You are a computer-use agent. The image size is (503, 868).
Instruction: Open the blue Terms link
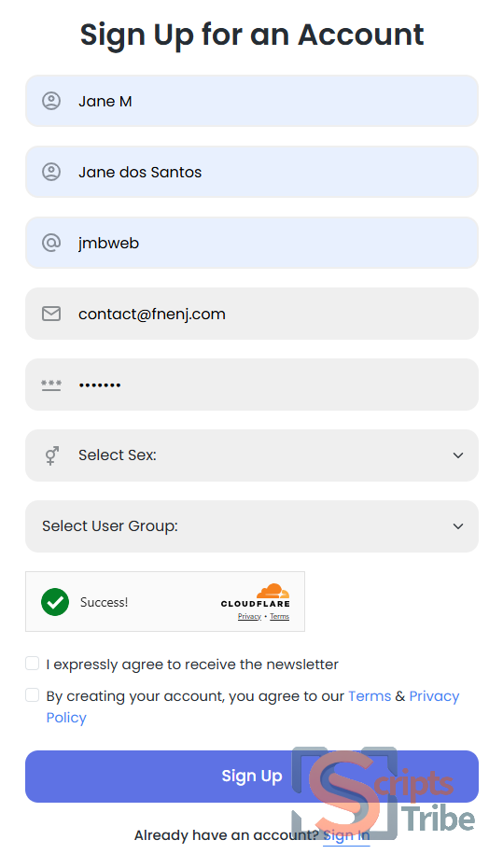[370, 696]
